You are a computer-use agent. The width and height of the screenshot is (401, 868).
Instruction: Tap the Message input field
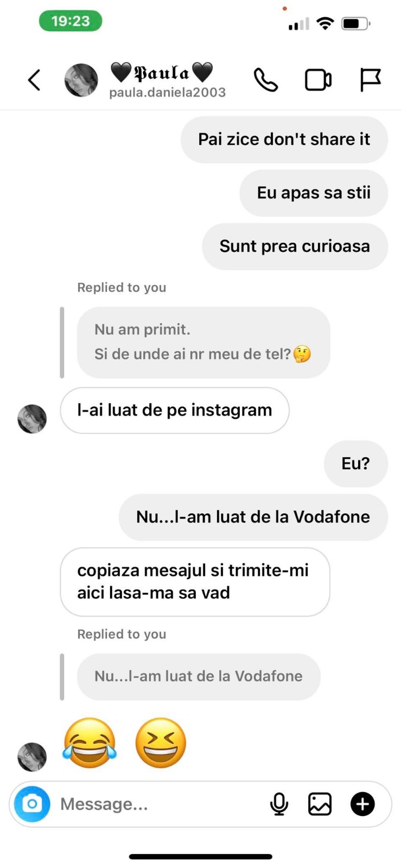coord(157,804)
